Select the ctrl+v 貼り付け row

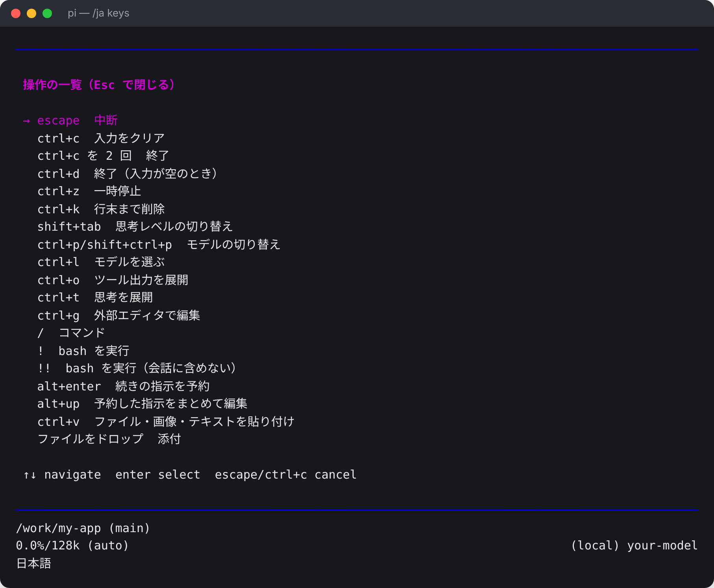166,422
